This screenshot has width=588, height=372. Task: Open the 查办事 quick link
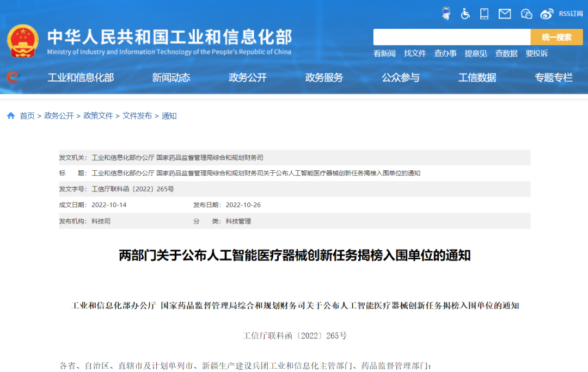tap(445, 54)
